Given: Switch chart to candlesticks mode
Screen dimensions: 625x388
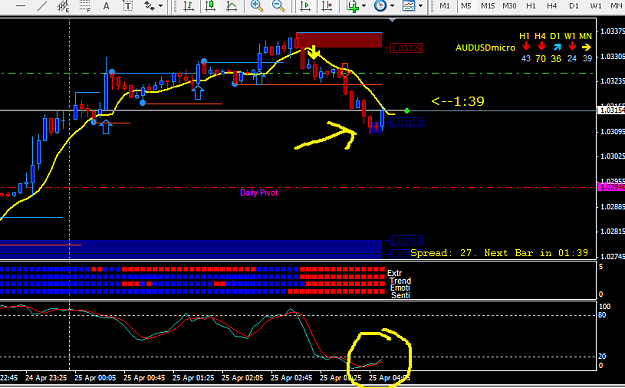Looking at the screenshot, I should 210,6.
